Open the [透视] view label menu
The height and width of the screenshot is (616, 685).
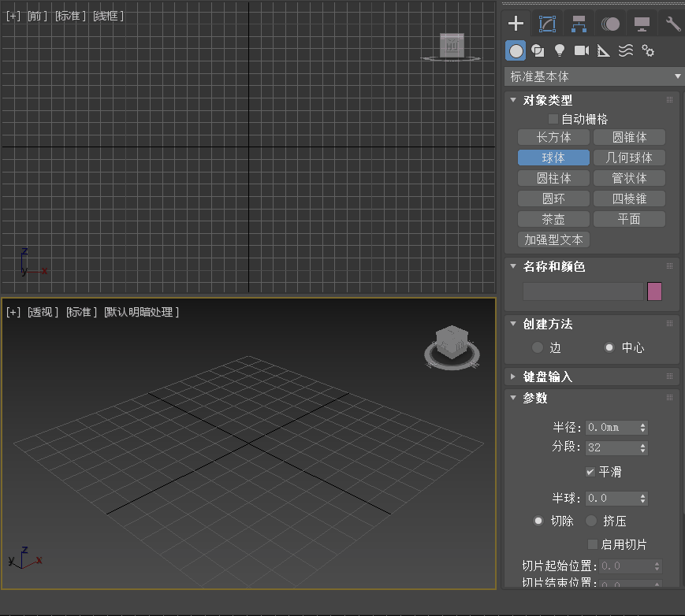pyautogui.click(x=43, y=312)
